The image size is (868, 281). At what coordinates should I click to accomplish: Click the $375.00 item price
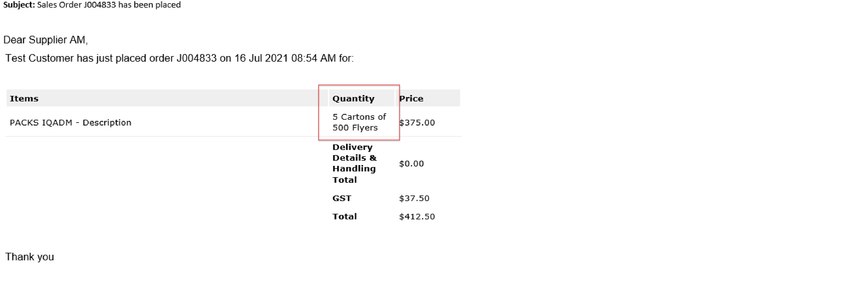pos(417,122)
